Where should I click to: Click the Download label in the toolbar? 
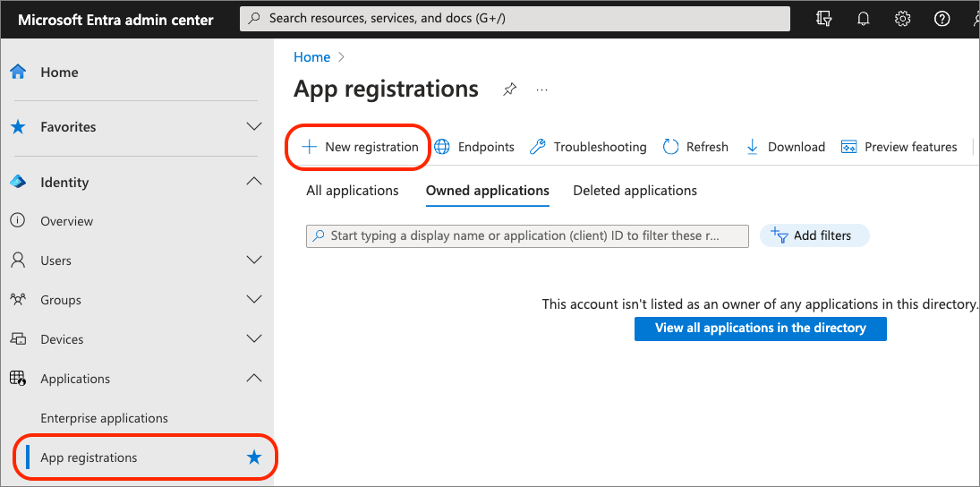pos(797,147)
